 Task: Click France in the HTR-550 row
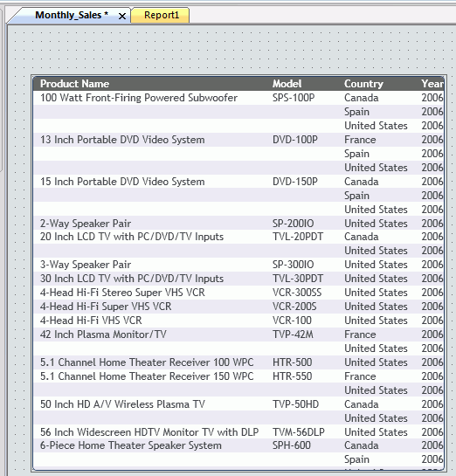pos(360,376)
